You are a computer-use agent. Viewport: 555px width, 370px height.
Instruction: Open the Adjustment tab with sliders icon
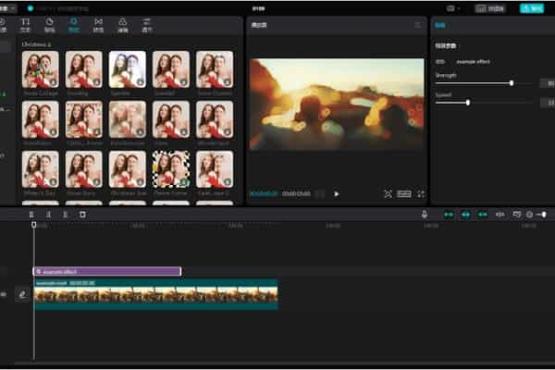coord(147,25)
